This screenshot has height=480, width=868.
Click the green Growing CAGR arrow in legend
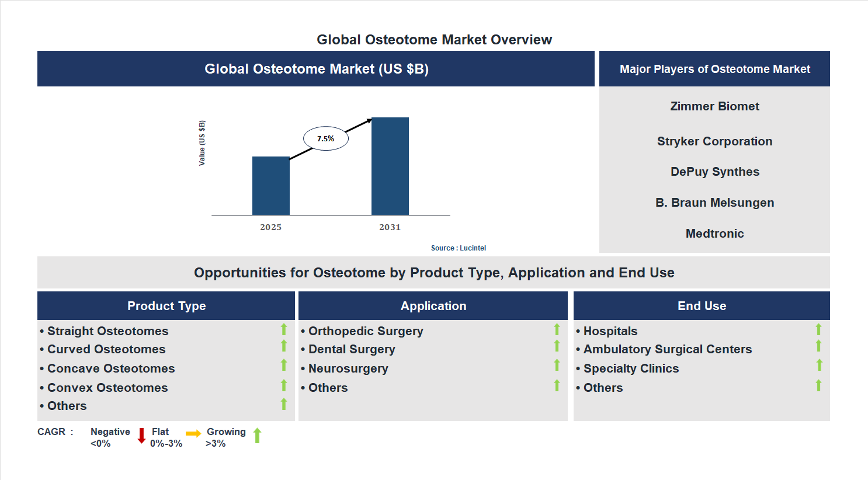[257, 436]
